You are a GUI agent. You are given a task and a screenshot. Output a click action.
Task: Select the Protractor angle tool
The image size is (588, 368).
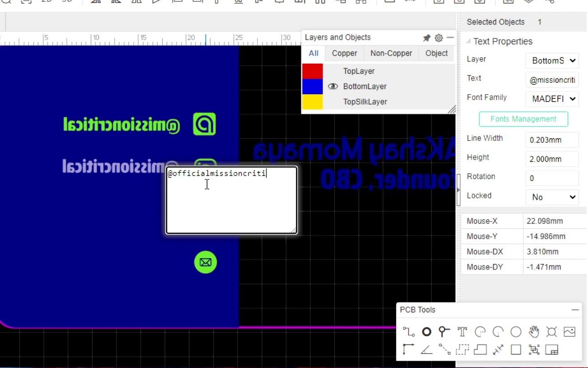[x=426, y=349]
